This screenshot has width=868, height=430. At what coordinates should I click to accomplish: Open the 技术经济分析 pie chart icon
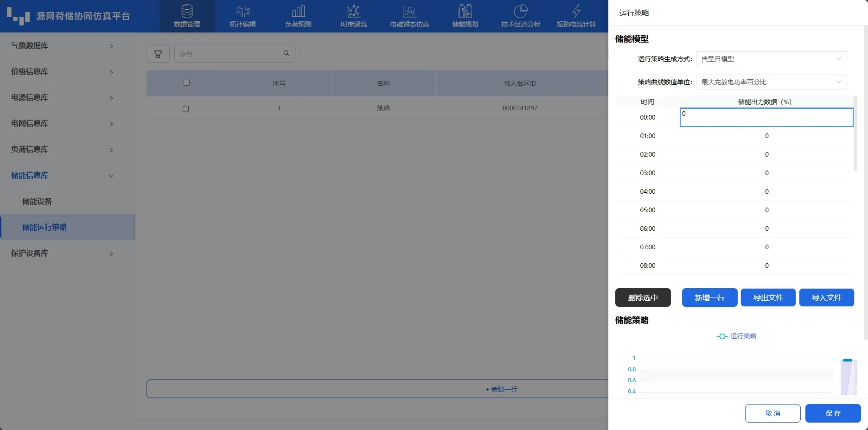click(x=521, y=11)
